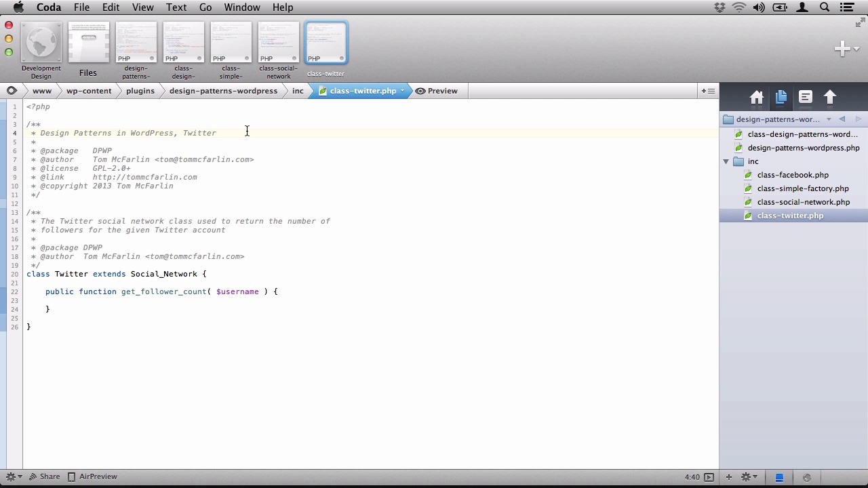Click line 22 function declaration in editor

[161, 291]
